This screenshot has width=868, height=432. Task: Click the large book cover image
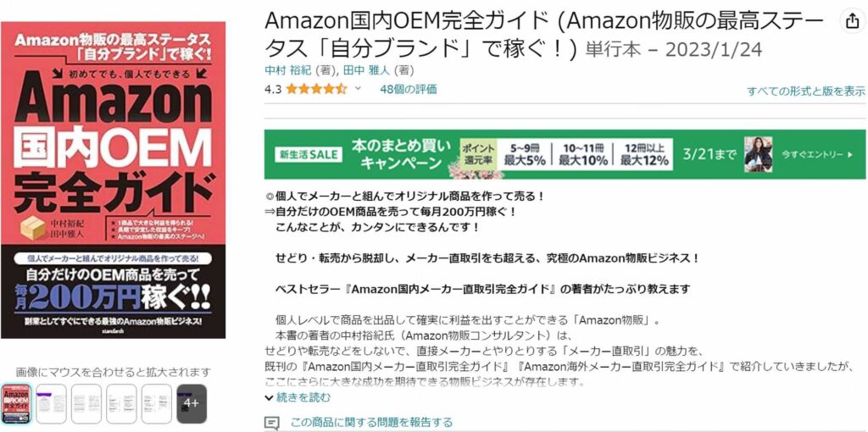pyautogui.click(x=114, y=180)
